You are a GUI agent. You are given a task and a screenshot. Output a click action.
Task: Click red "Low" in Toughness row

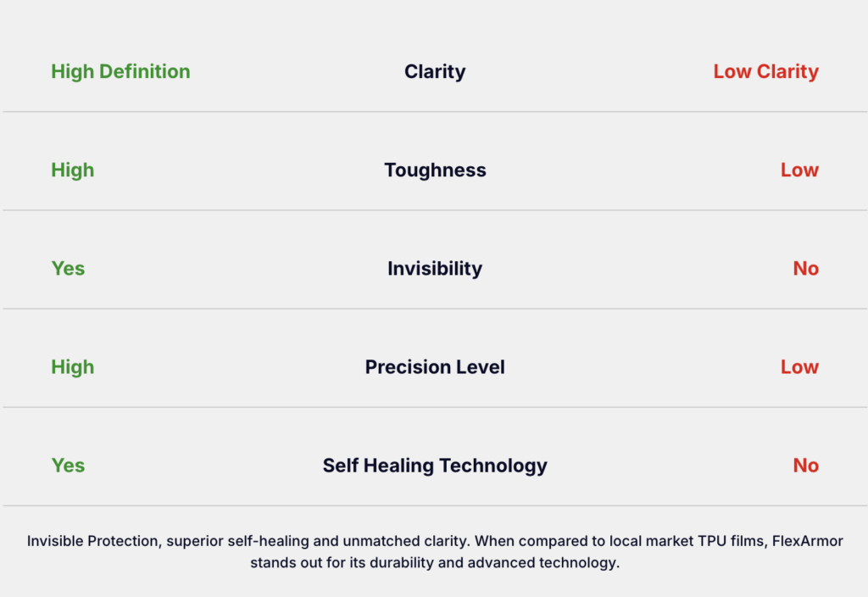pyautogui.click(x=799, y=170)
